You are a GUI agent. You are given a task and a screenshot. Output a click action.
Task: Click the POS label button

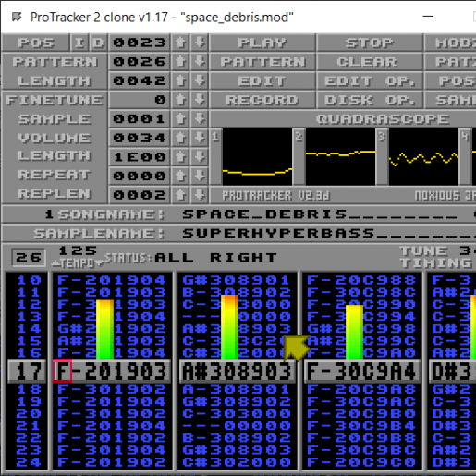pos(35,43)
